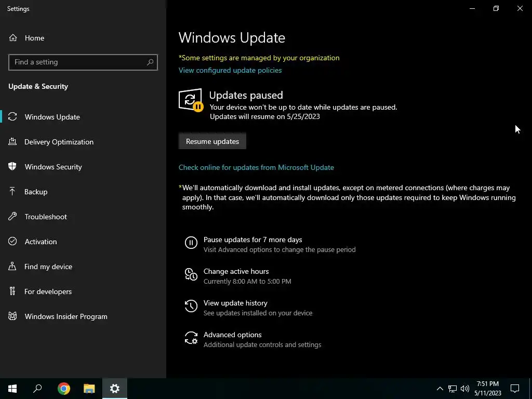Click 'Some settings are managed by your organization' notice
This screenshot has width=532, height=399.
pyautogui.click(x=259, y=58)
